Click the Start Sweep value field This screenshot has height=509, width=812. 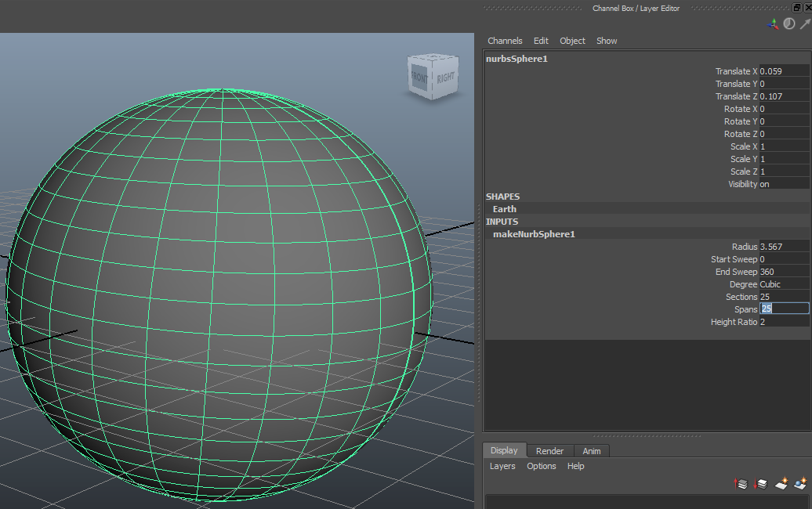click(784, 259)
